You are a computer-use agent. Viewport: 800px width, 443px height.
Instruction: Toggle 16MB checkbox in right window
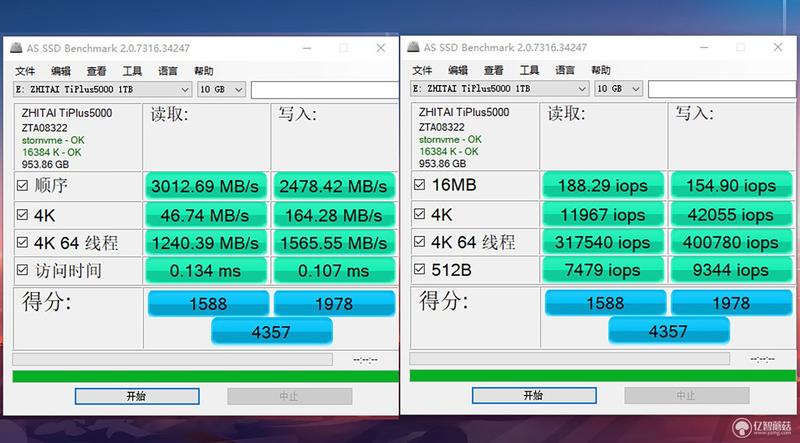(419, 184)
